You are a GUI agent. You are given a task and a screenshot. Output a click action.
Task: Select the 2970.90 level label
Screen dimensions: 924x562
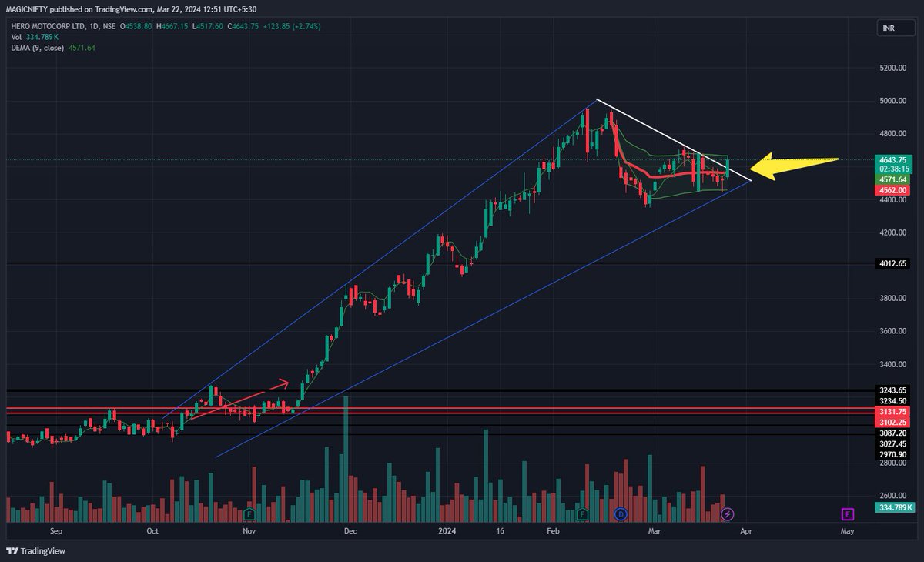tap(894, 455)
